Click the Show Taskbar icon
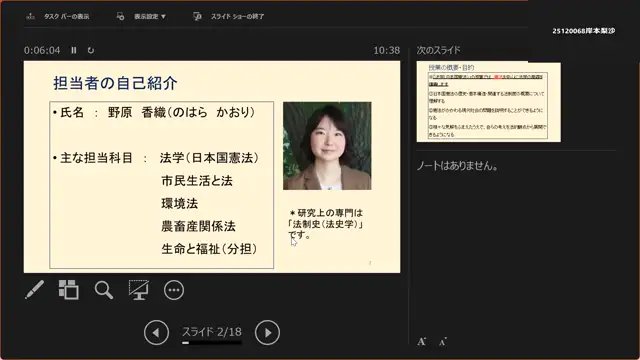The image size is (640, 360). pos(31,16)
